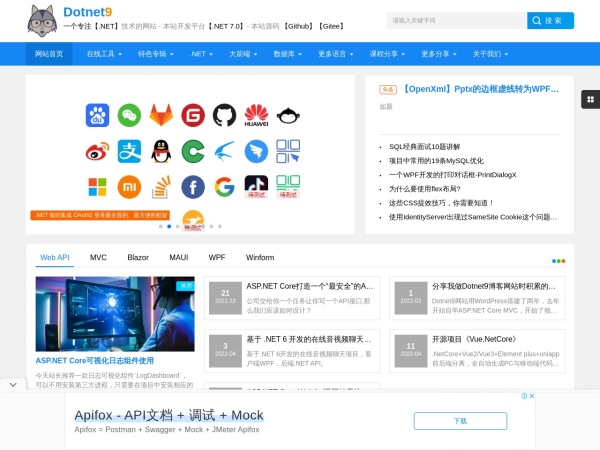
Task: Click the Apifox download button
Action: click(460, 421)
